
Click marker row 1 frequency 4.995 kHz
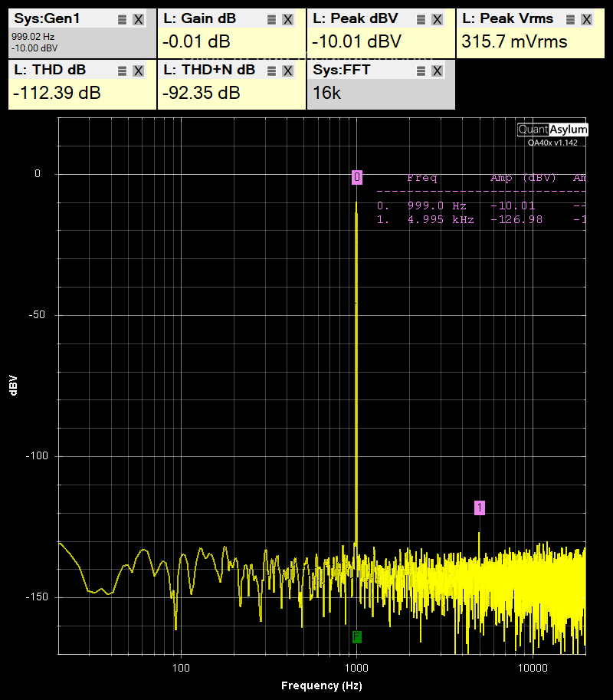(x=441, y=219)
